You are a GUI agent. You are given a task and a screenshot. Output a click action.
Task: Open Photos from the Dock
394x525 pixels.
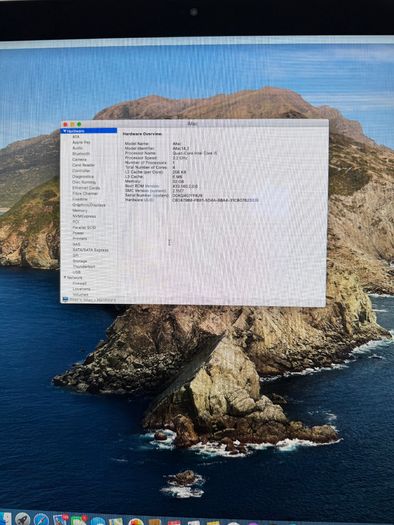pyautogui.click(x=136, y=522)
